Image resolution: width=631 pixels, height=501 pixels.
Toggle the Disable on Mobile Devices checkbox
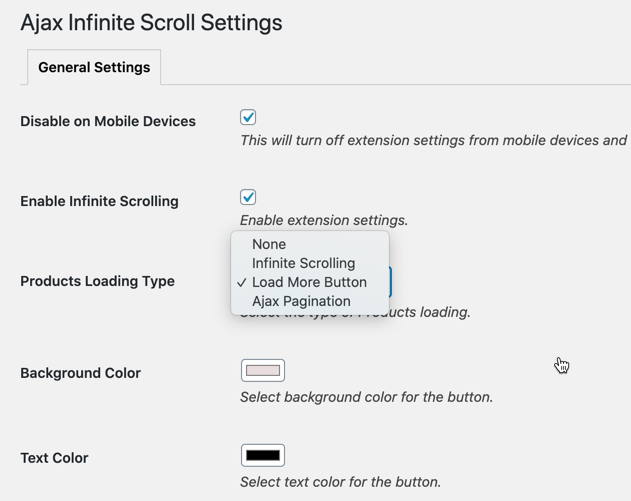248,118
